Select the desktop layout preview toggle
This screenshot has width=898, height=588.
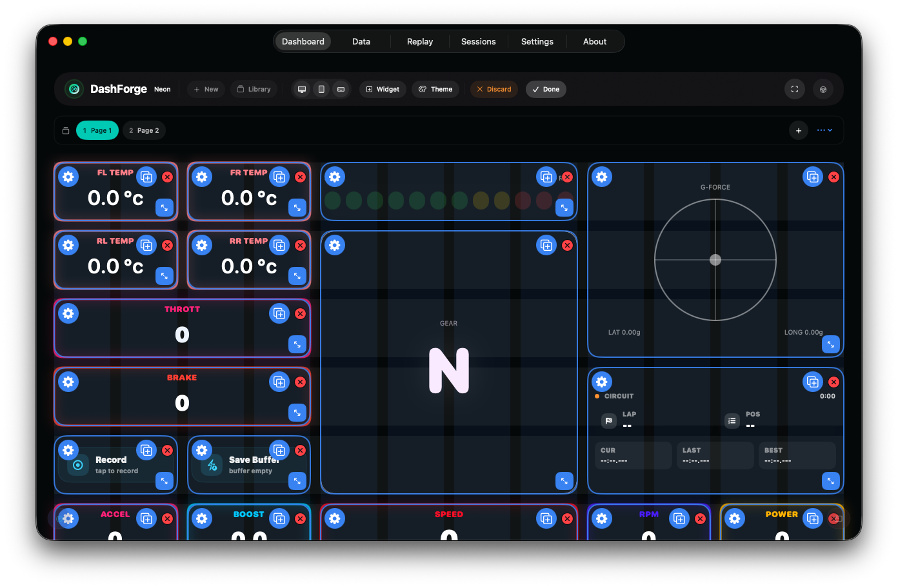301,89
